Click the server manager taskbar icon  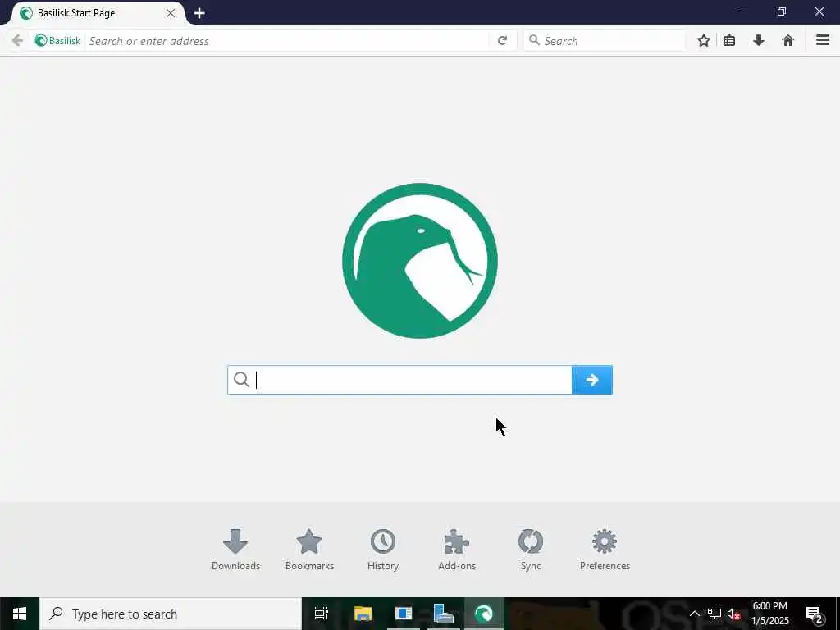(443, 614)
